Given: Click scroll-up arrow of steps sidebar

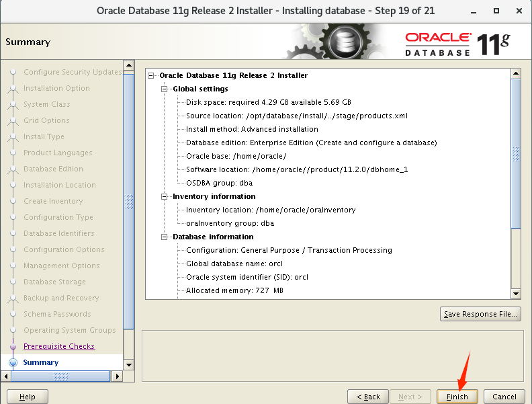Looking at the screenshot, I should 129,65.
